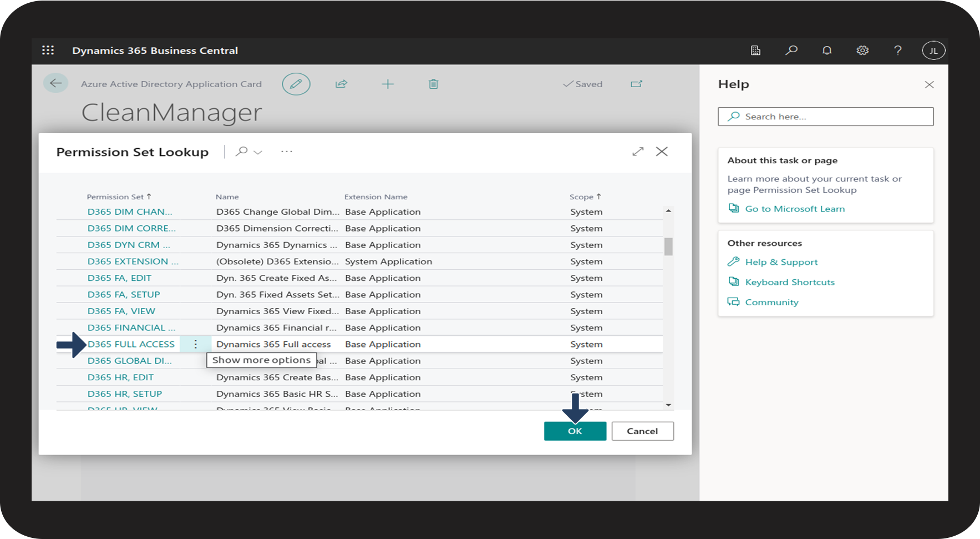This screenshot has height=539, width=980.
Task: Click the share icon on the card
Action: pyautogui.click(x=341, y=84)
